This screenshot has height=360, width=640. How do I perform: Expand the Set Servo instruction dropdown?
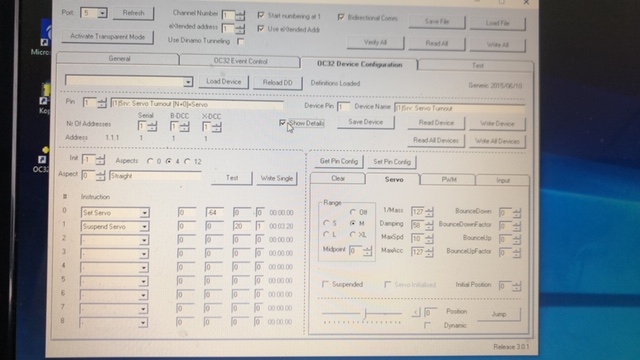coord(144,213)
